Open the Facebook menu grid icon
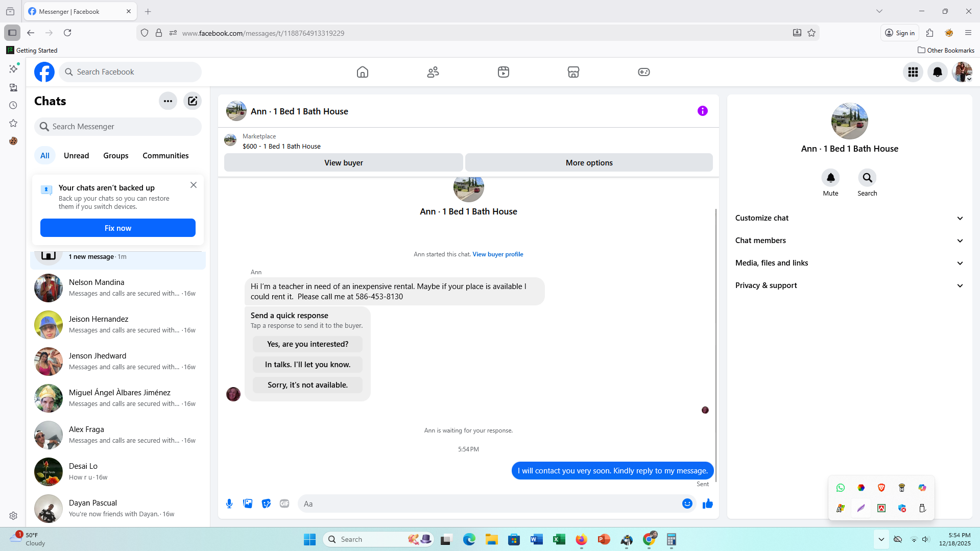The image size is (980, 551). coord(913,72)
